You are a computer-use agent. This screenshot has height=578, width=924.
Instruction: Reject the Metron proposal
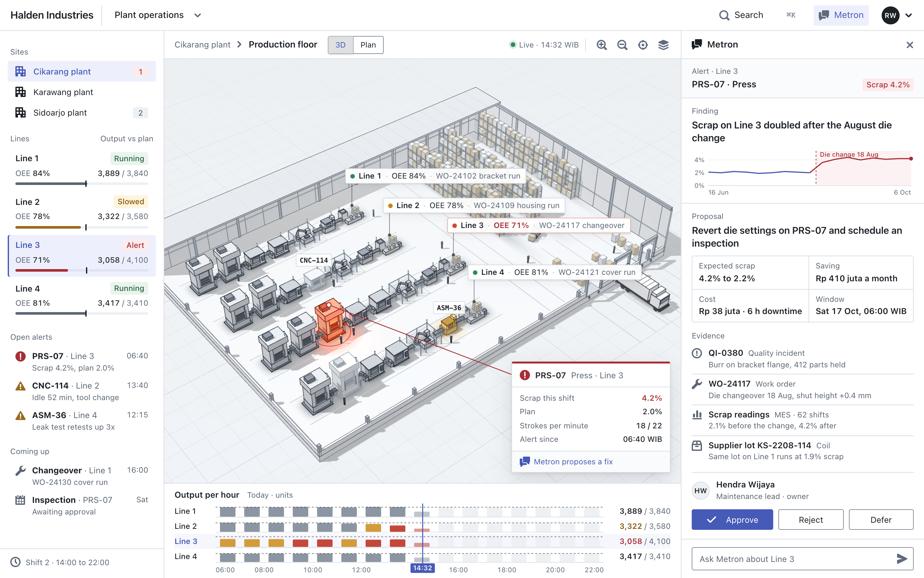pos(811,520)
